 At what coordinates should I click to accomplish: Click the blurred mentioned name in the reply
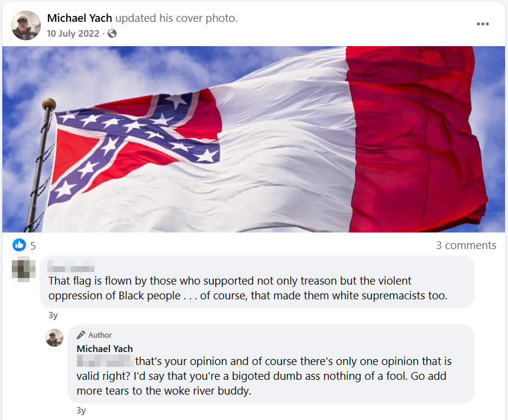point(105,361)
